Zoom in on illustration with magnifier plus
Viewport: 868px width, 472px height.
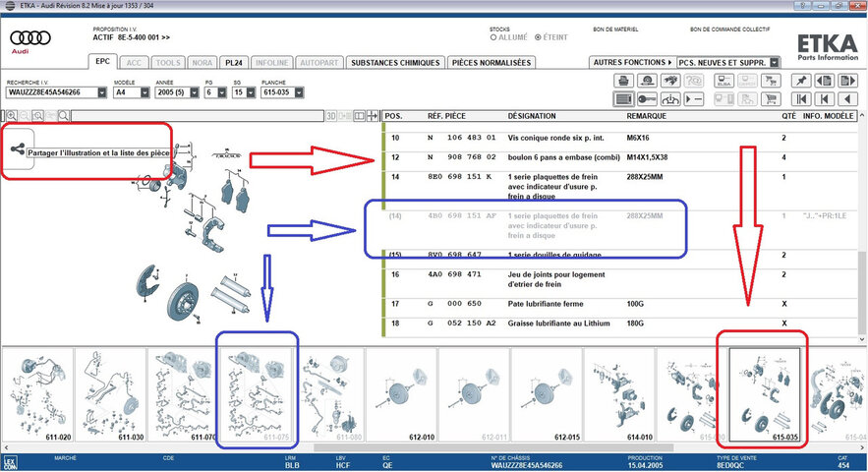click(x=11, y=116)
